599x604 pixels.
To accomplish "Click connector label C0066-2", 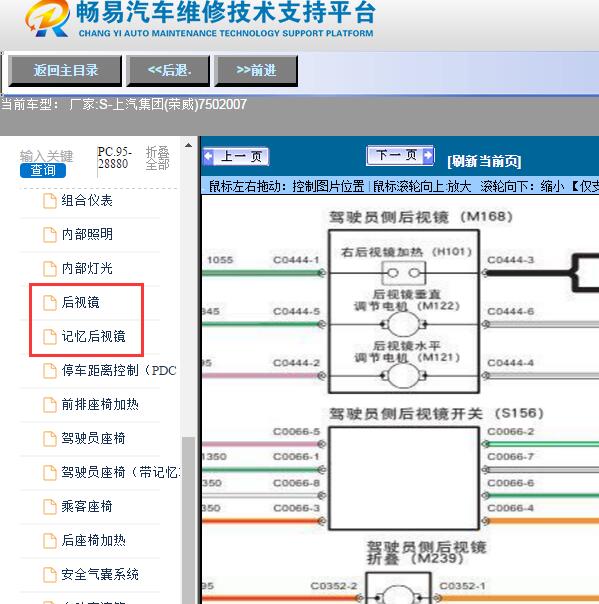I will 511,432.
